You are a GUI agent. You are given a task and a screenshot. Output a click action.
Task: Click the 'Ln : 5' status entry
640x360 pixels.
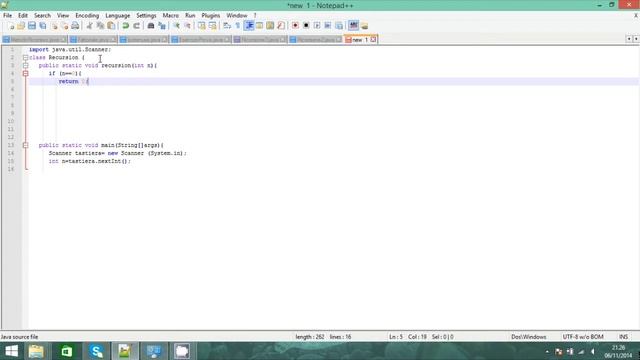(396, 337)
